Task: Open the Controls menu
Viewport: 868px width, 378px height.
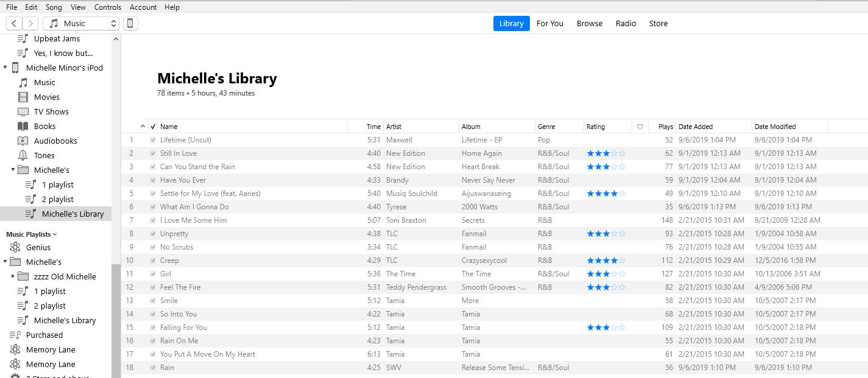Action: pos(108,7)
